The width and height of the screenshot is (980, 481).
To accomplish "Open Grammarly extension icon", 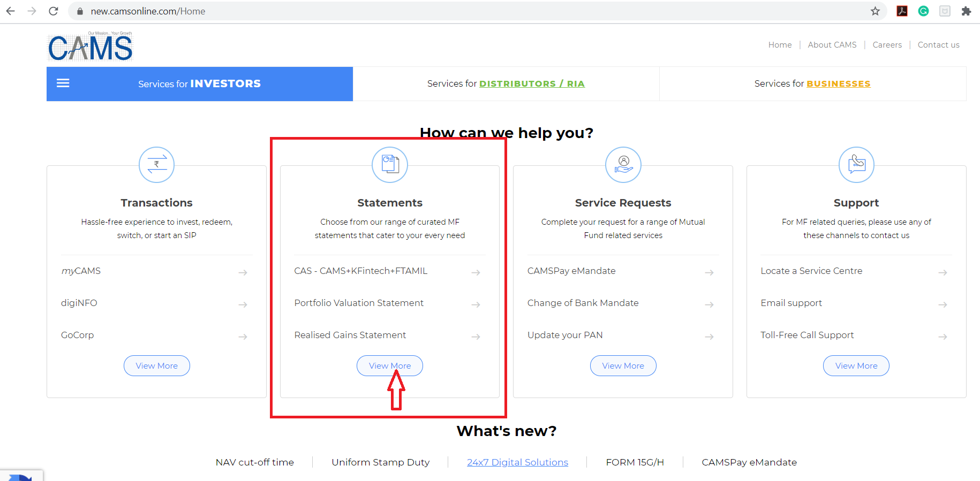I will point(923,11).
